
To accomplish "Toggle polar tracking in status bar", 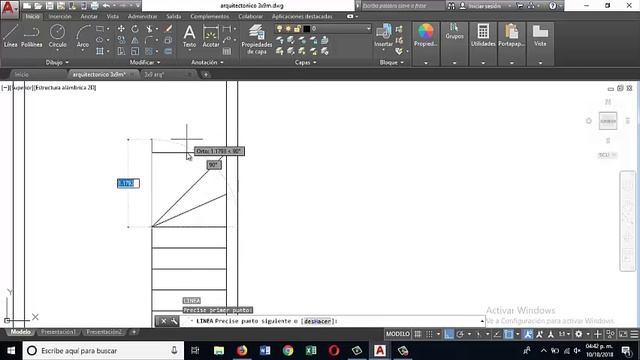I will [x=460, y=334].
